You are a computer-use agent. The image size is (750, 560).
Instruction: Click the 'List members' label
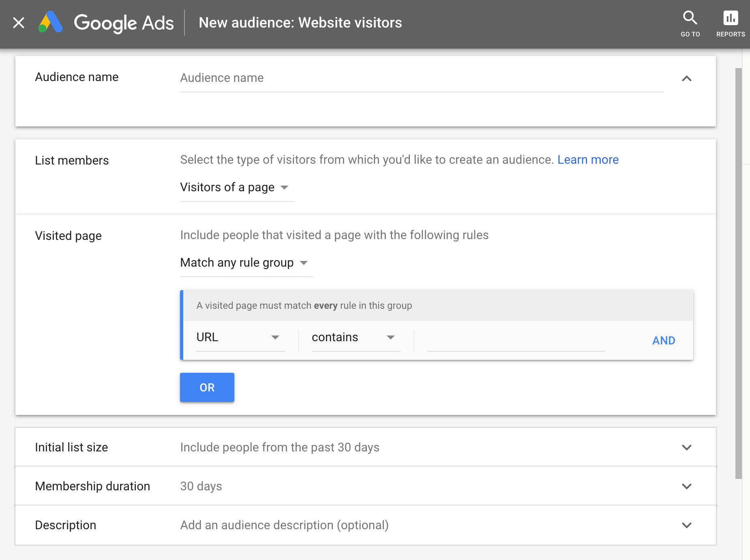(72, 160)
